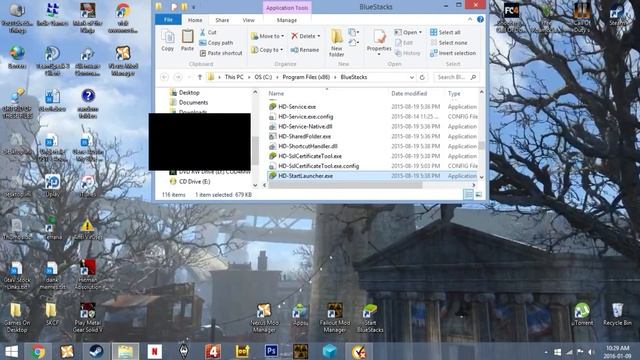
Task: Open Netflix from the taskbar
Action: click(155, 351)
